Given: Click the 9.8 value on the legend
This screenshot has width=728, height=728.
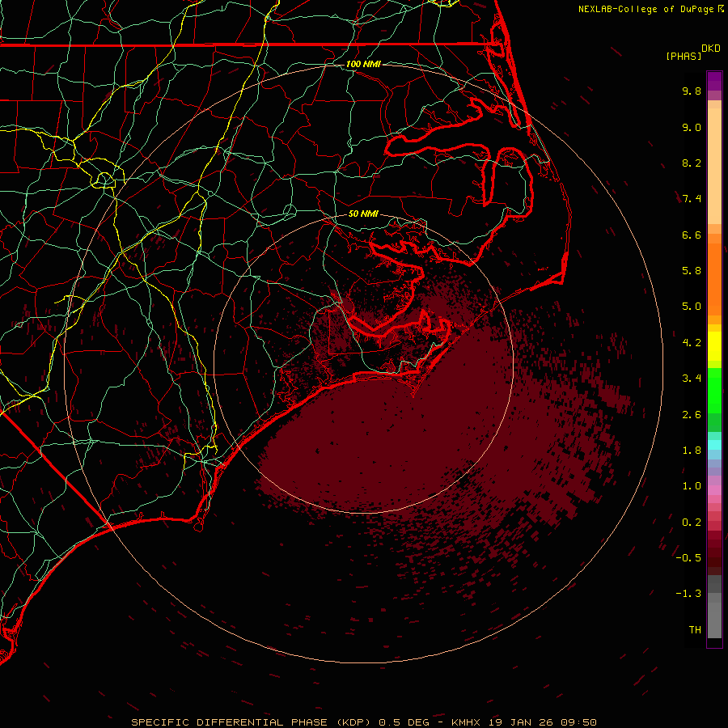Looking at the screenshot, I should coord(692,91).
